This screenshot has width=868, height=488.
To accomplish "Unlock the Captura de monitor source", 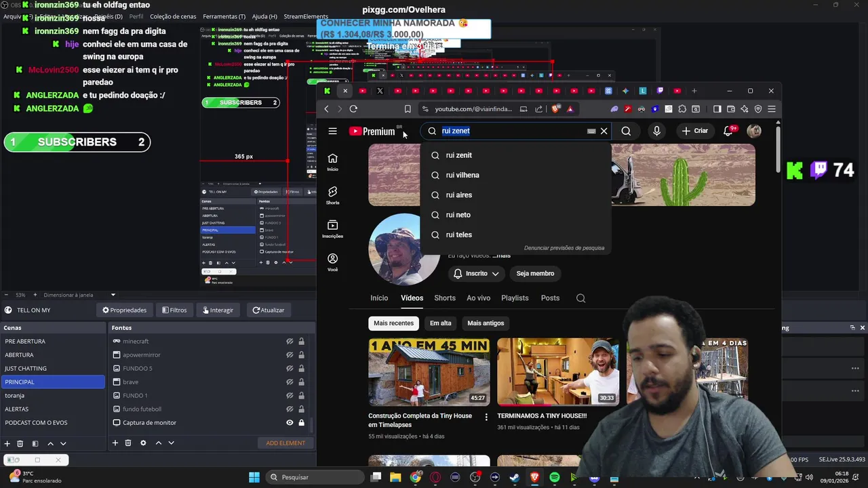I will [301, 423].
